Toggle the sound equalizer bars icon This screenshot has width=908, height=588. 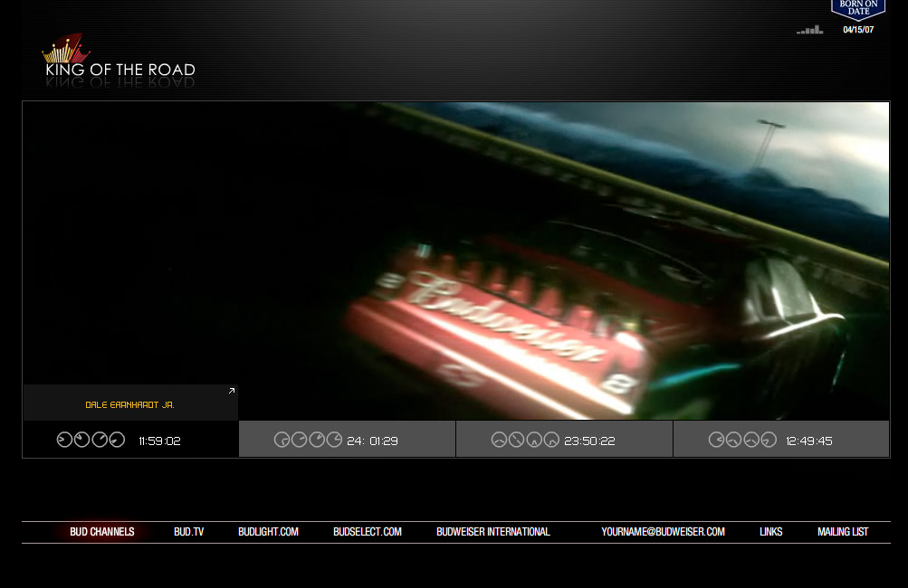click(x=810, y=30)
